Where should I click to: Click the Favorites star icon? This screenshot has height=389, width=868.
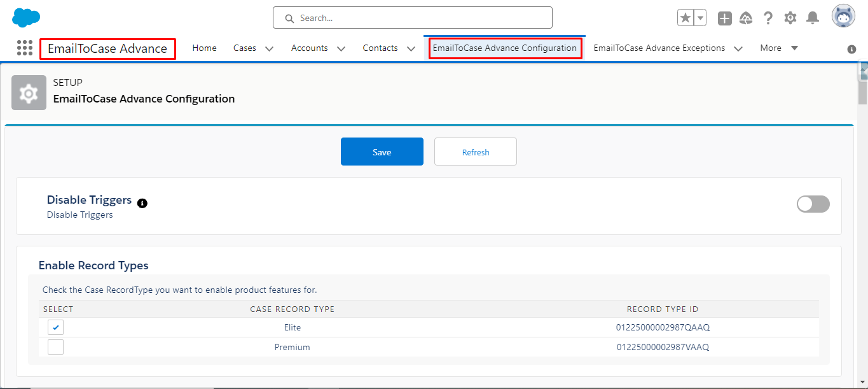click(685, 18)
